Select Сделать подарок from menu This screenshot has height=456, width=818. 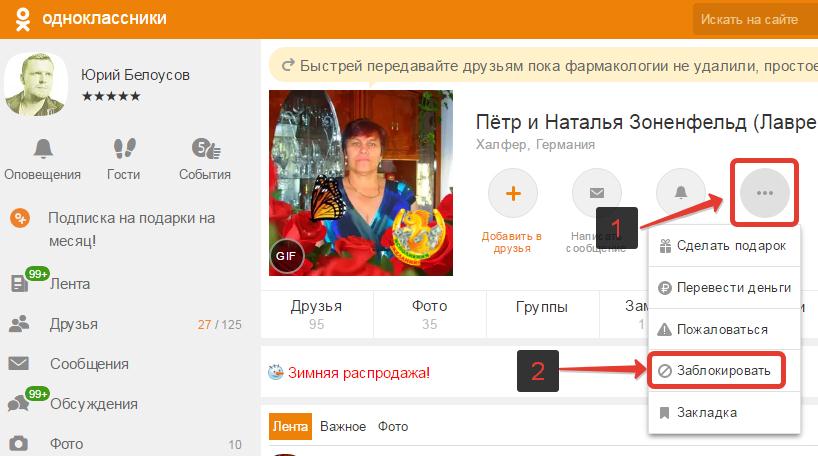coord(724,246)
